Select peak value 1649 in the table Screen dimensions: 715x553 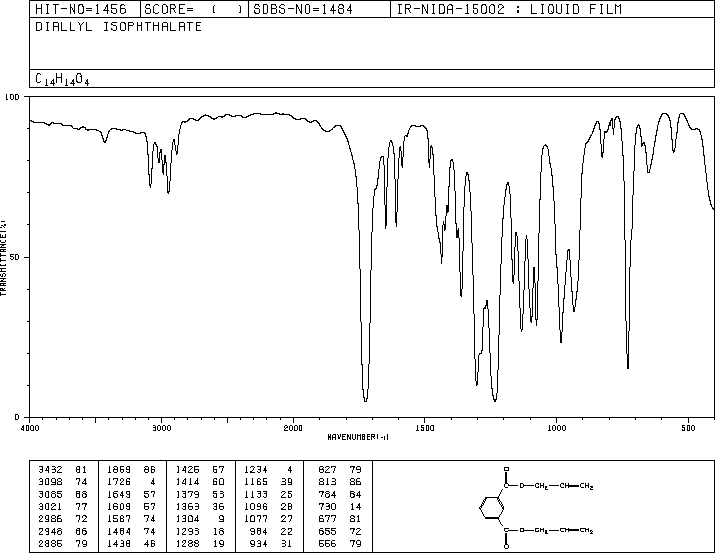point(119,494)
